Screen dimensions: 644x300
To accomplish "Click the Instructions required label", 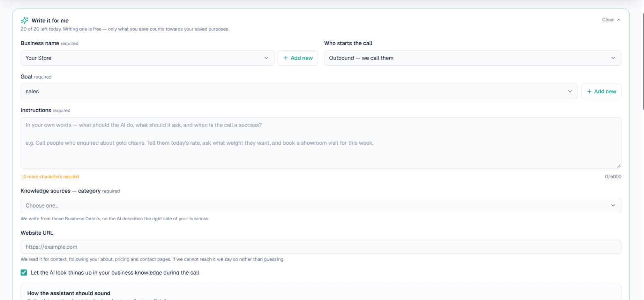I will (x=46, y=110).
